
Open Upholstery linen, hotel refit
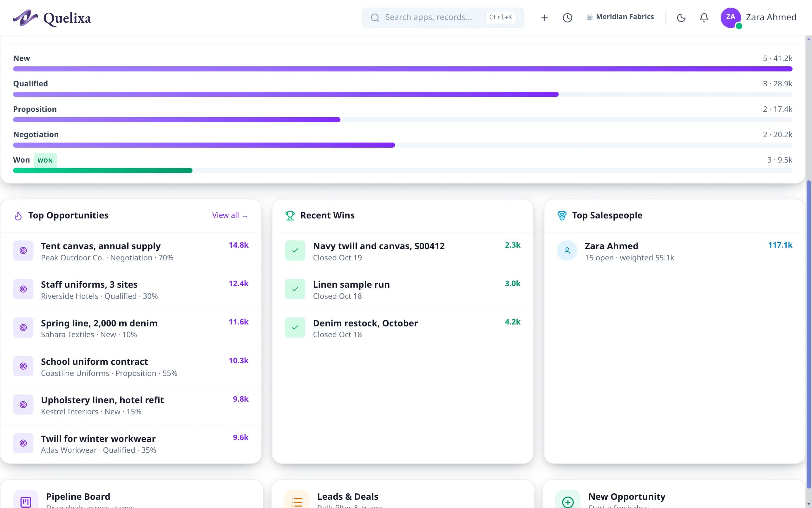pyautogui.click(x=131, y=405)
